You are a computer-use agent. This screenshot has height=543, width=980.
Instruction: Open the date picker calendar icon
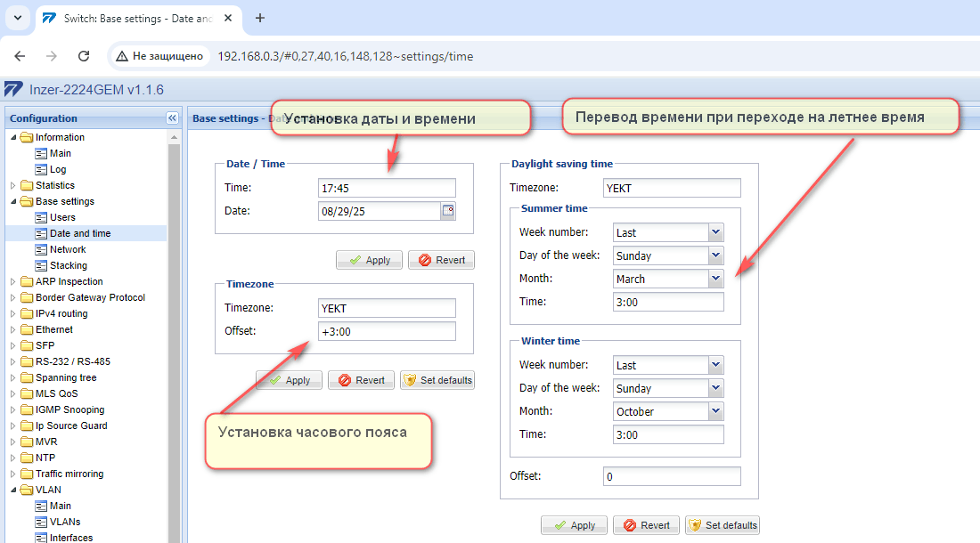click(448, 211)
